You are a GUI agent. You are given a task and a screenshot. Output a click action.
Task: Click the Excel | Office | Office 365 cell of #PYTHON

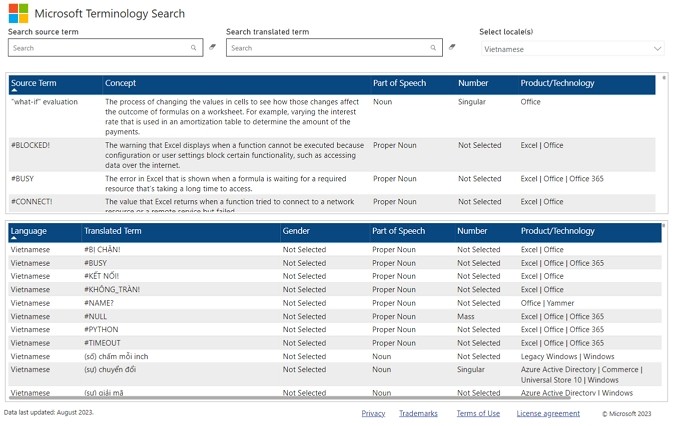(x=562, y=330)
